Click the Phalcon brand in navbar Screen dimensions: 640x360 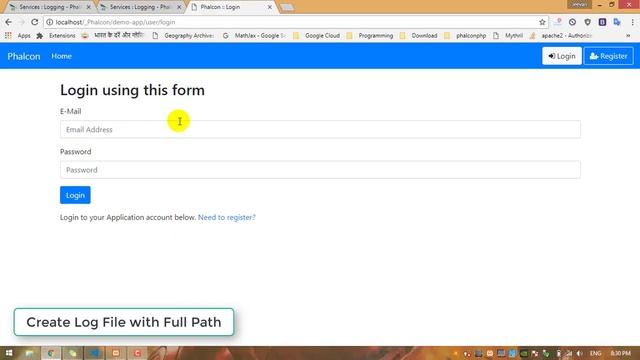[x=24, y=56]
